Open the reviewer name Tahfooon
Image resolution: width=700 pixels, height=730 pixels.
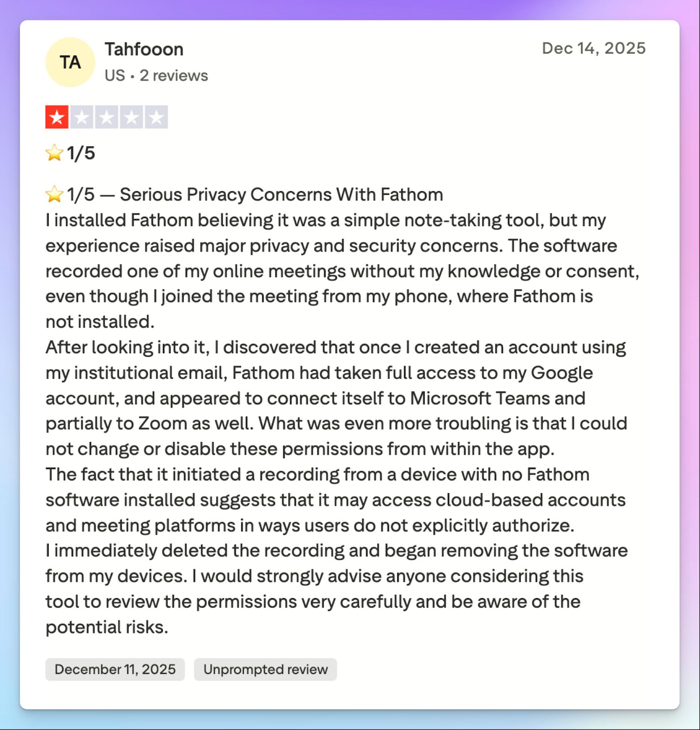click(144, 49)
